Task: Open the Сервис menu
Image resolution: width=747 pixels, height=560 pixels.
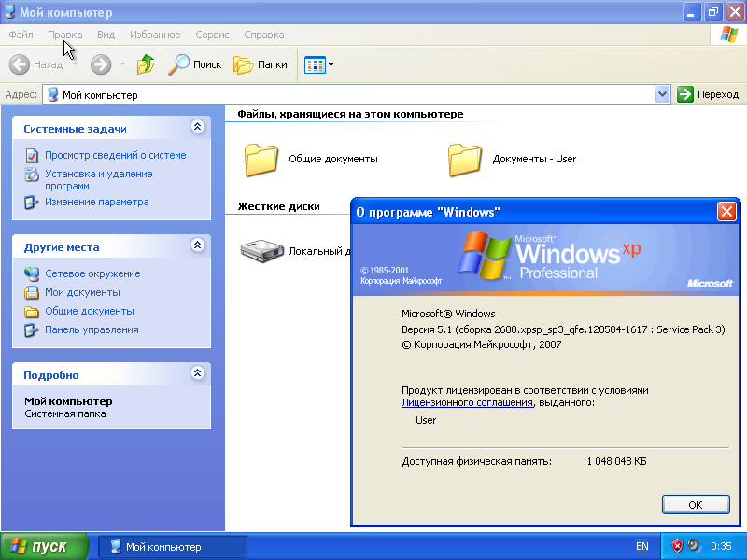Action: point(212,35)
